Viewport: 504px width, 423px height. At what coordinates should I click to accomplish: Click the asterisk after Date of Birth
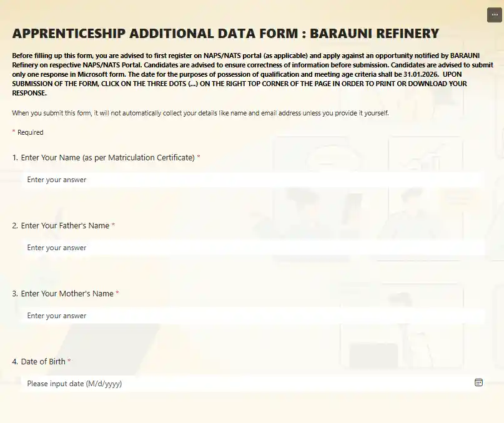tap(69, 362)
